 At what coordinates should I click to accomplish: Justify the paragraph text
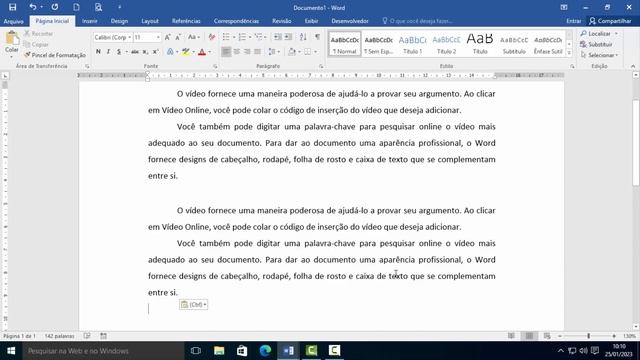click(x=258, y=52)
